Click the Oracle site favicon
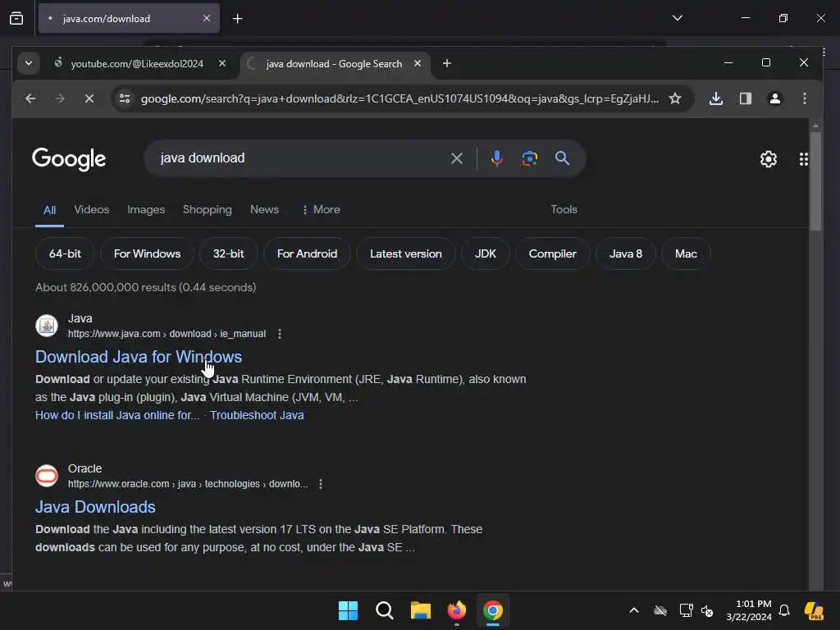This screenshot has height=630, width=840. coord(47,476)
